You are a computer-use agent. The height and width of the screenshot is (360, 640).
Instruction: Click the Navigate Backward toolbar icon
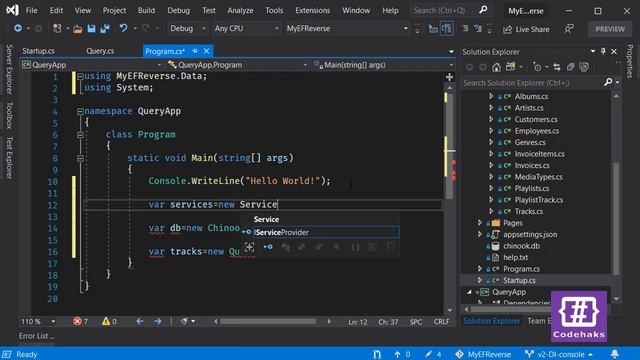18,28
